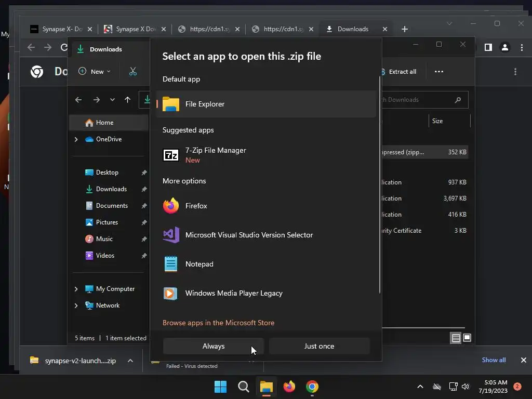Expand the Network tree node
Viewport: 532px width, 399px height.
tap(76, 305)
